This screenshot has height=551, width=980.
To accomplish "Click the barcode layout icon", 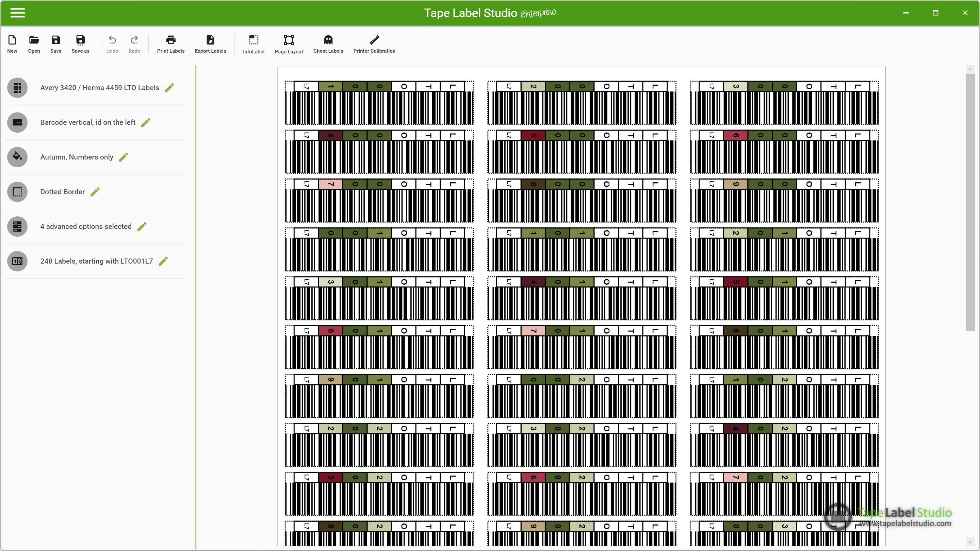I will click(x=17, y=122).
